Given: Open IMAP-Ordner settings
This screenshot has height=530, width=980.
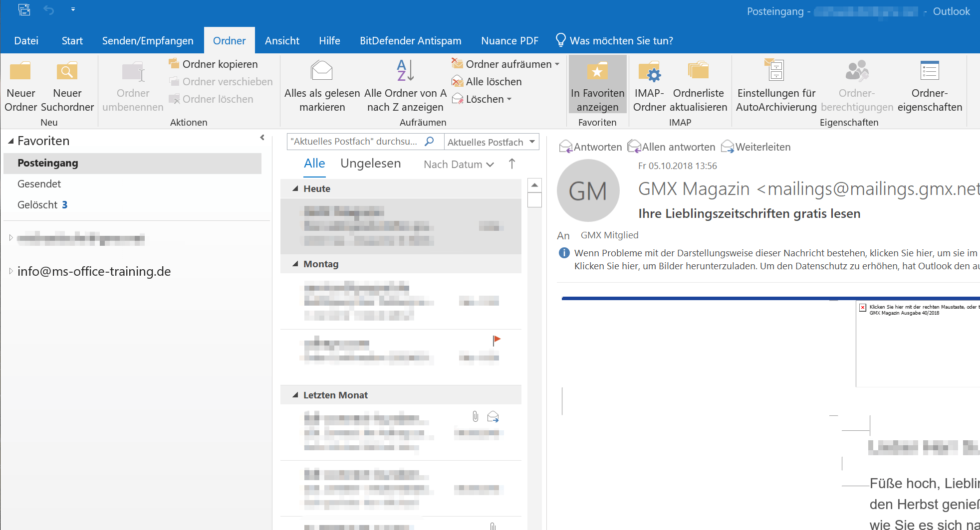Looking at the screenshot, I should [x=649, y=85].
